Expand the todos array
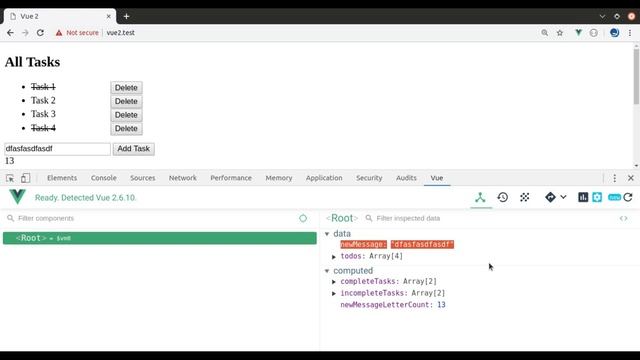This screenshot has width=640, height=360. pyautogui.click(x=334, y=257)
